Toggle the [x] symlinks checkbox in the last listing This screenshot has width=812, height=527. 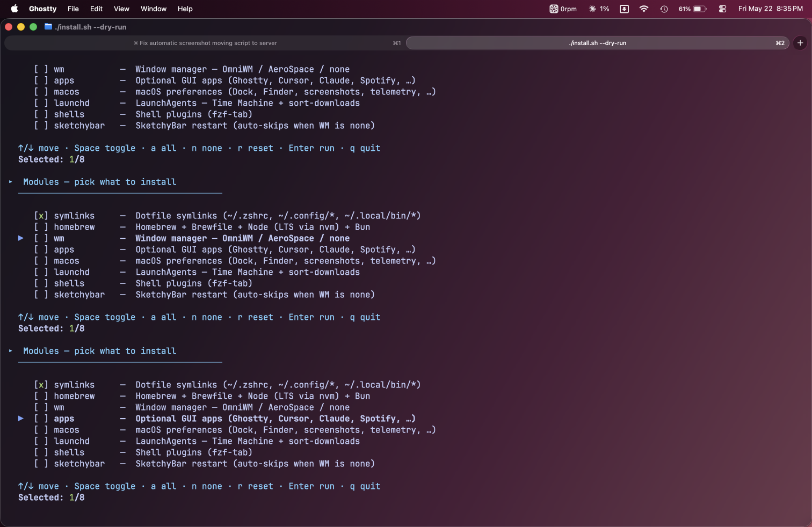tap(41, 385)
